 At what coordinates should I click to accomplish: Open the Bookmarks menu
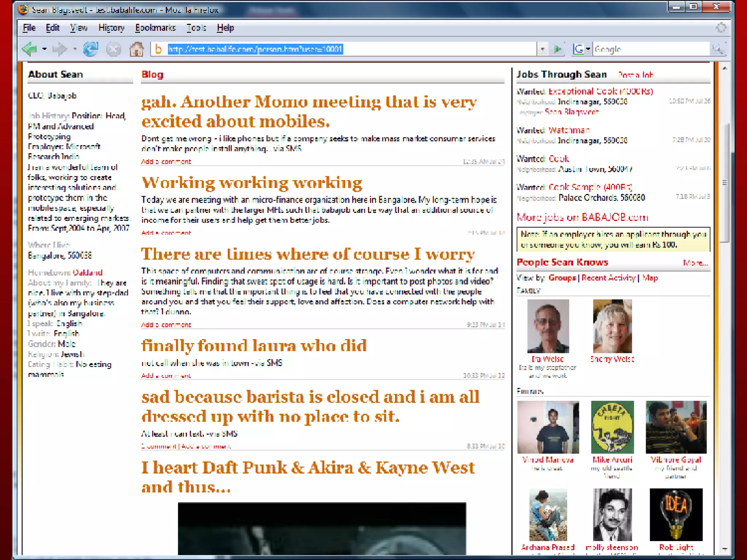[155, 28]
